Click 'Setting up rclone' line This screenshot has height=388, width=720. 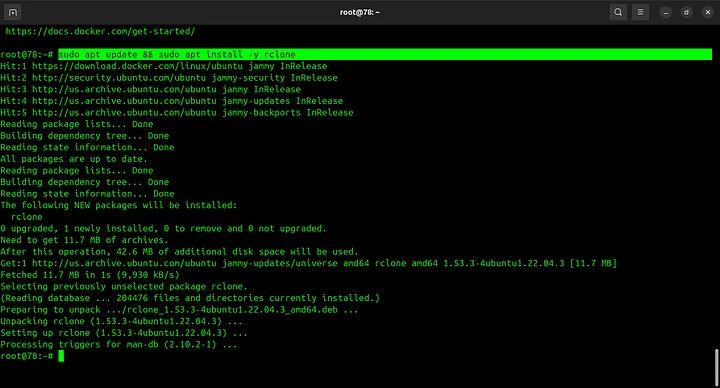point(124,333)
